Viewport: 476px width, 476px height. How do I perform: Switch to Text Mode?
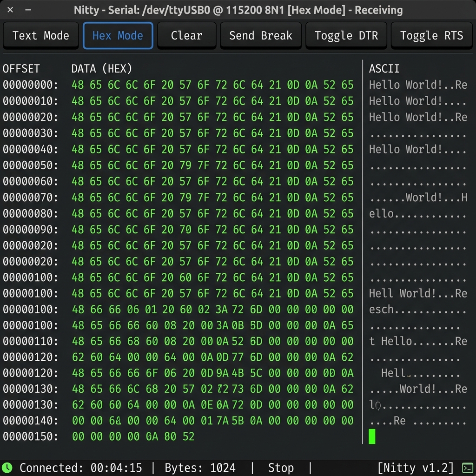coord(41,35)
